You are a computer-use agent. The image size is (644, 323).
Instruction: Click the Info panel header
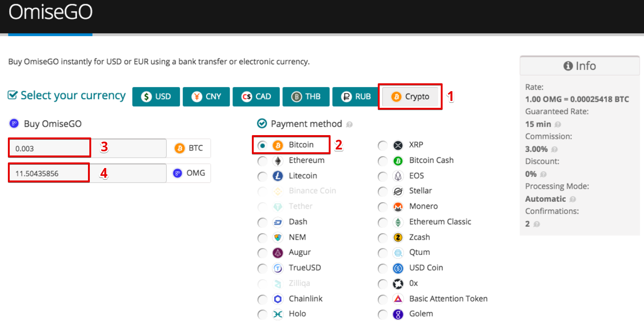coord(580,66)
